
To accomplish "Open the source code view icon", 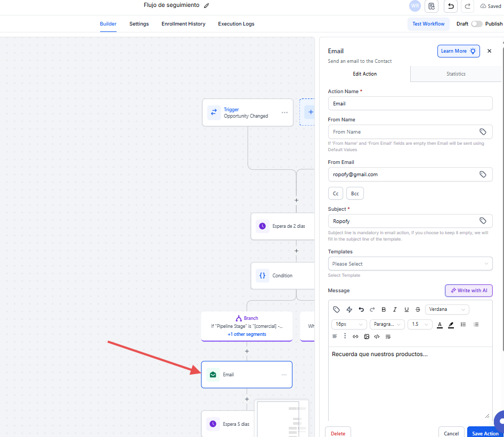I will click(x=377, y=336).
